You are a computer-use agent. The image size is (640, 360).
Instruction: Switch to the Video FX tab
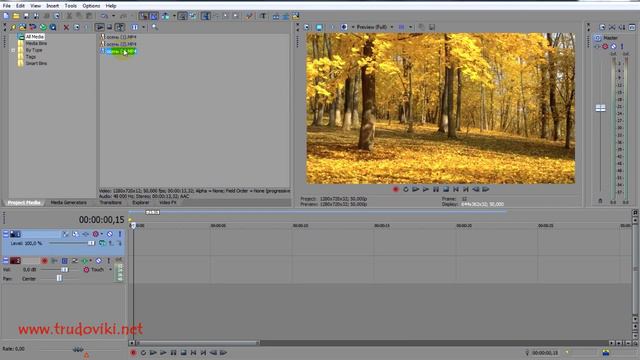click(168, 202)
